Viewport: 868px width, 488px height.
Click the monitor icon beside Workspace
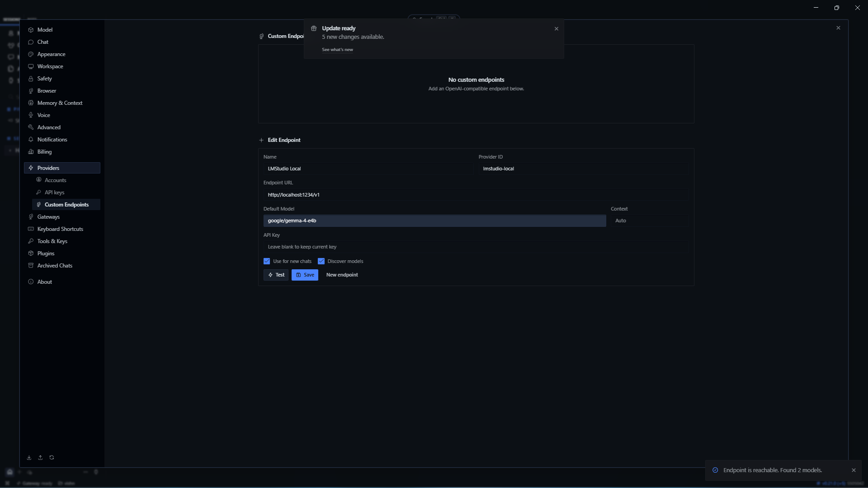point(31,66)
